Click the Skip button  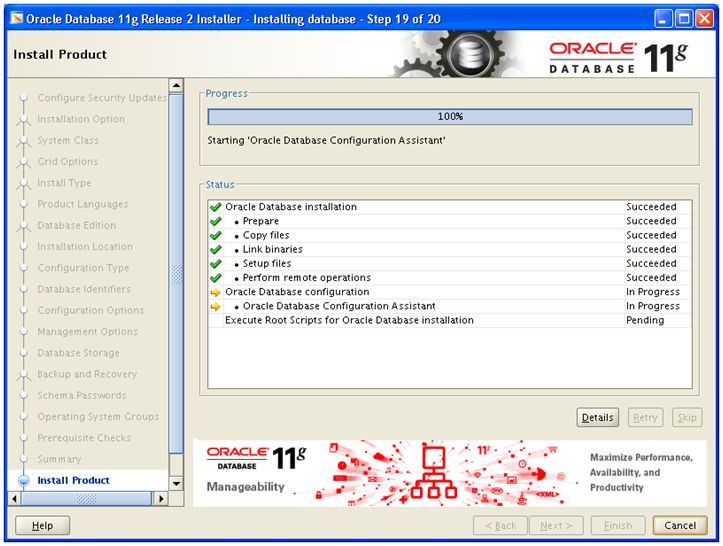tap(687, 417)
